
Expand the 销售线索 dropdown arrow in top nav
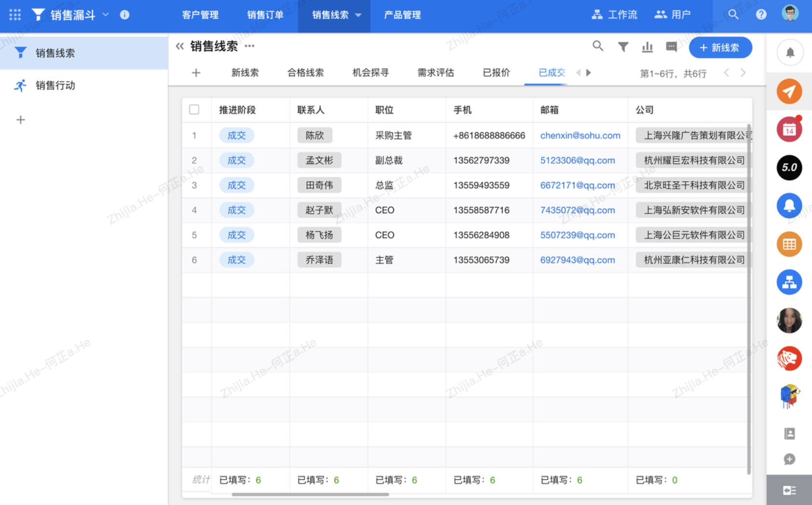358,15
